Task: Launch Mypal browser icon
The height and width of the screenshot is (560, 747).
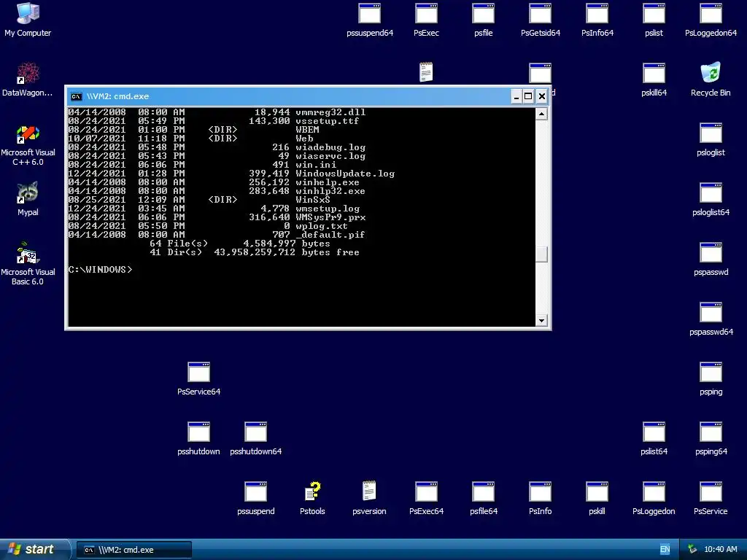Action: point(28,199)
